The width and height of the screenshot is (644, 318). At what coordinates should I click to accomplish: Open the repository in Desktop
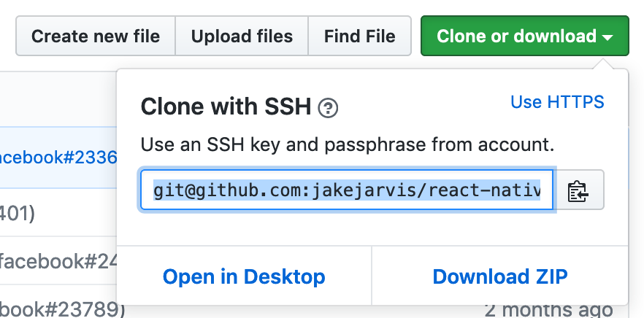(x=244, y=276)
